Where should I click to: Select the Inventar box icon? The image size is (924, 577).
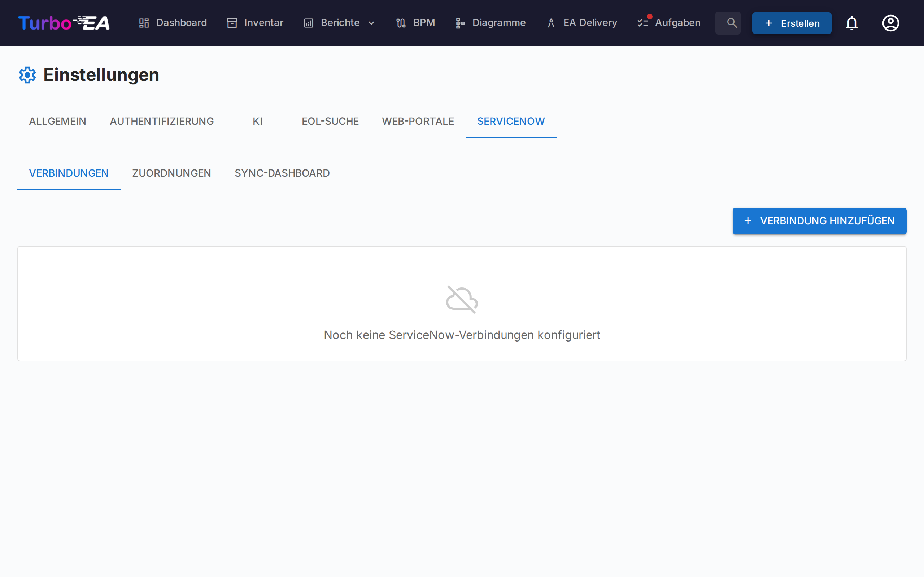[232, 23]
